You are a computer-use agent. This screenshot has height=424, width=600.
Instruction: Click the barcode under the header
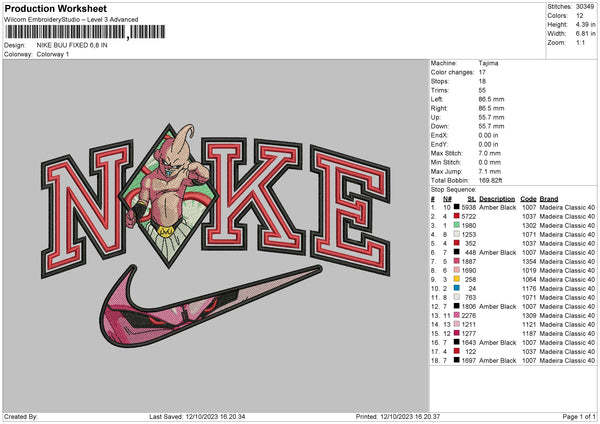[x=85, y=32]
